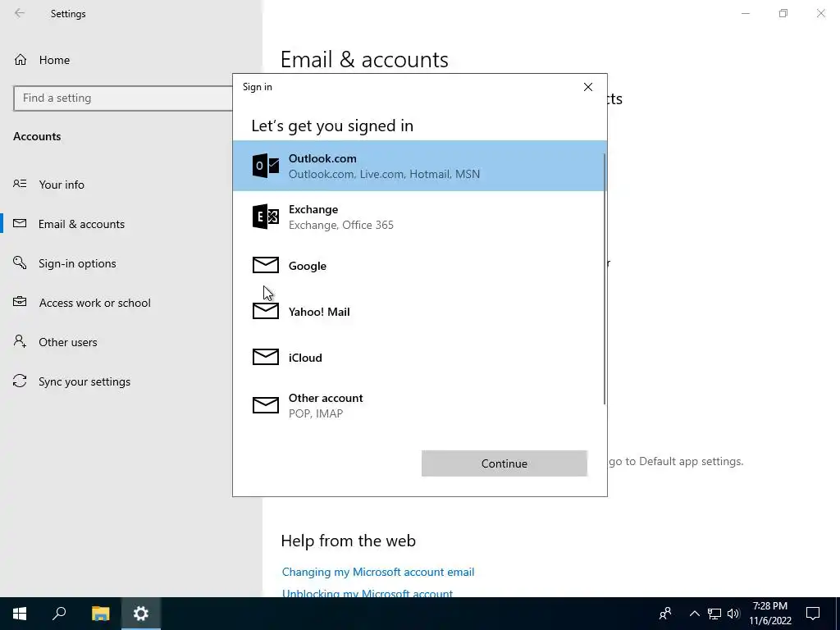The height and width of the screenshot is (630, 840).
Task: Click the Sign-in options key icon
Action: (x=20, y=262)
